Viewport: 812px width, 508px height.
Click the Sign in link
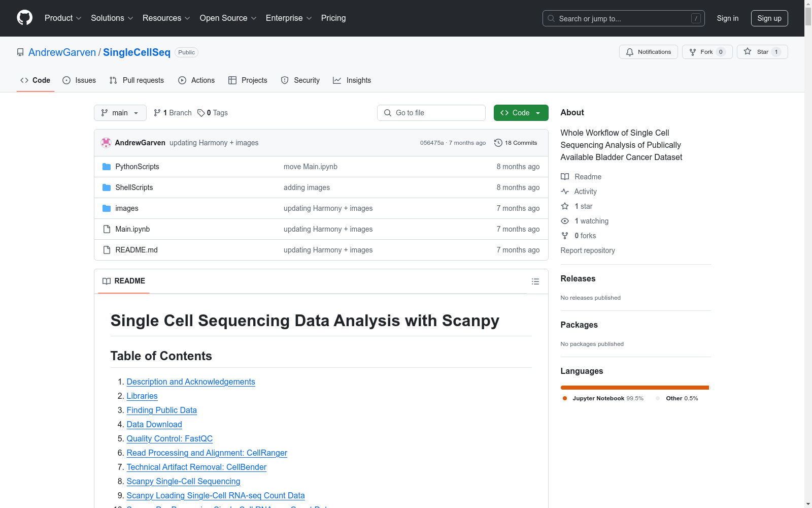[x=728, y=18]
